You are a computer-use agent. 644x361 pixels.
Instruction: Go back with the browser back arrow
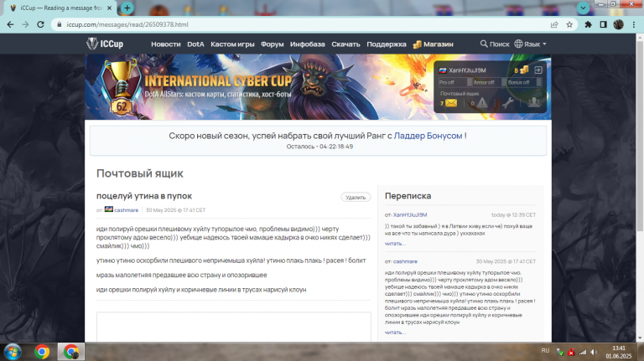(10, 24)
